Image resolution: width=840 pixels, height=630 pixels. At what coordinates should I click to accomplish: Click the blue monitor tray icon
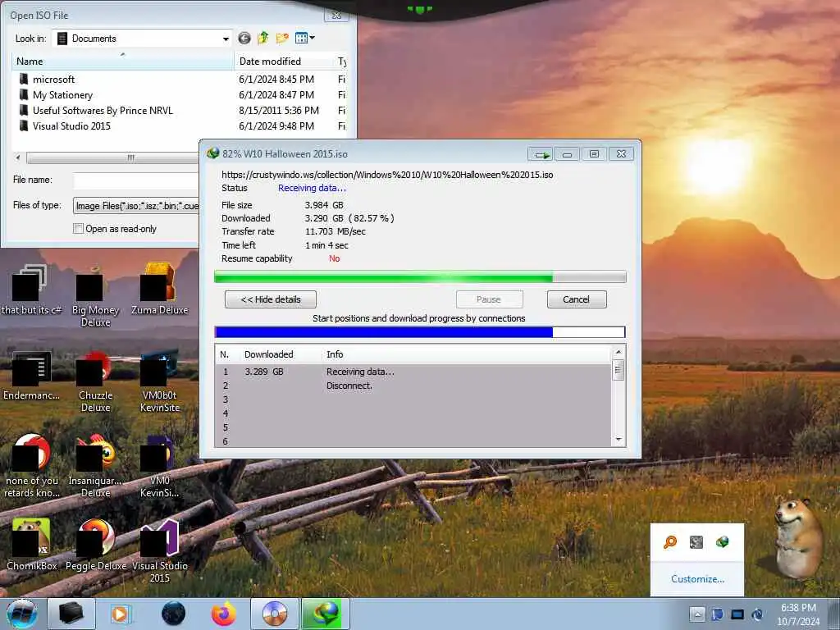(x=737, y=614)
